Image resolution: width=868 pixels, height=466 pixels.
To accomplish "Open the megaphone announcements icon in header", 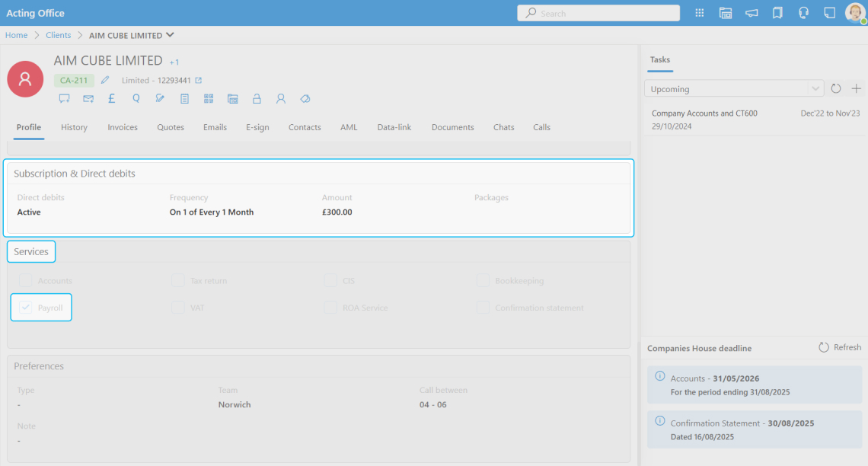I will click(752, 13).
